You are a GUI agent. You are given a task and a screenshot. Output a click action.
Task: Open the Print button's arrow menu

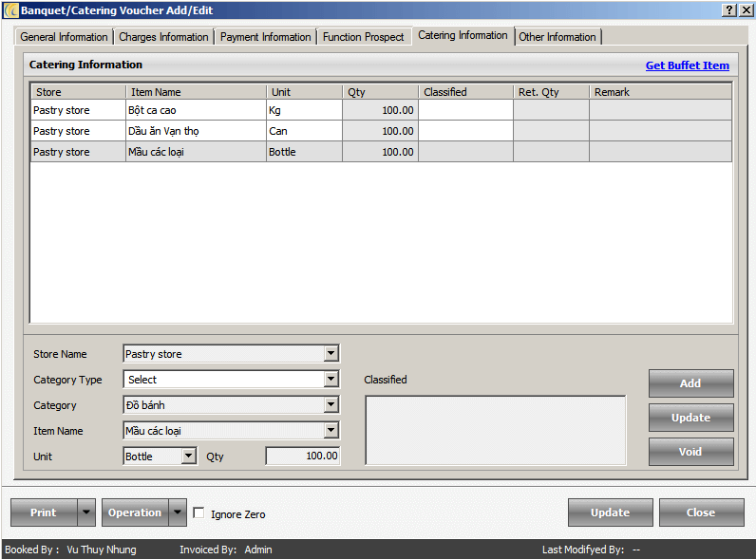point(86,512)
